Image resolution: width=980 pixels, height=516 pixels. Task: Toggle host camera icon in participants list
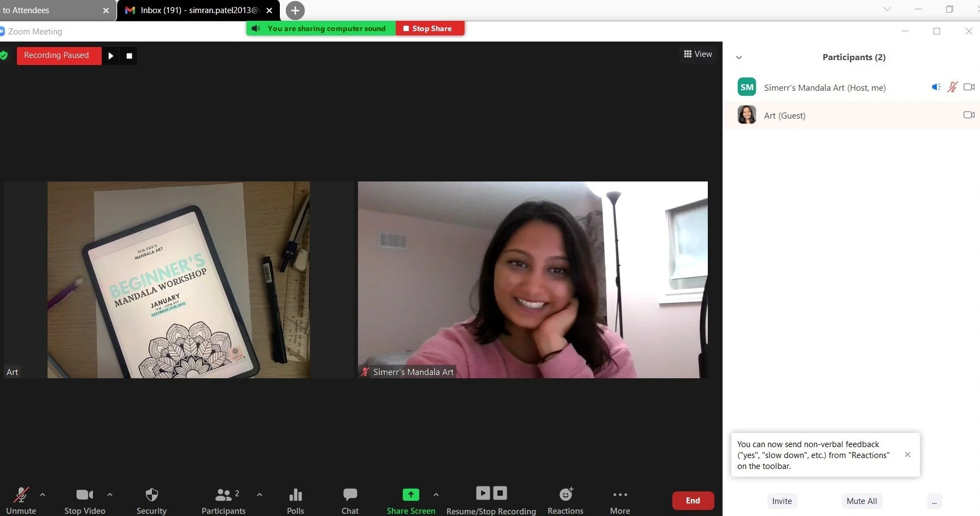click(969, 87)
